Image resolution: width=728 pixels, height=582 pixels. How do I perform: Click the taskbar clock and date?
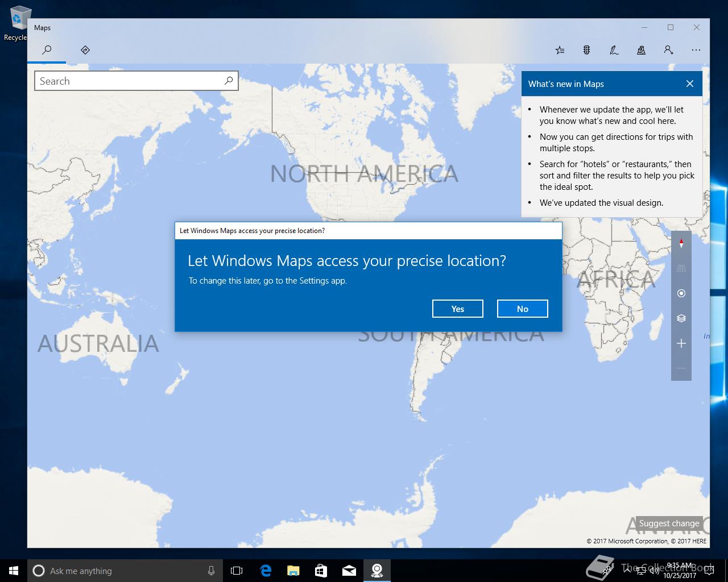pyautogui.click(x=680, y=571)
